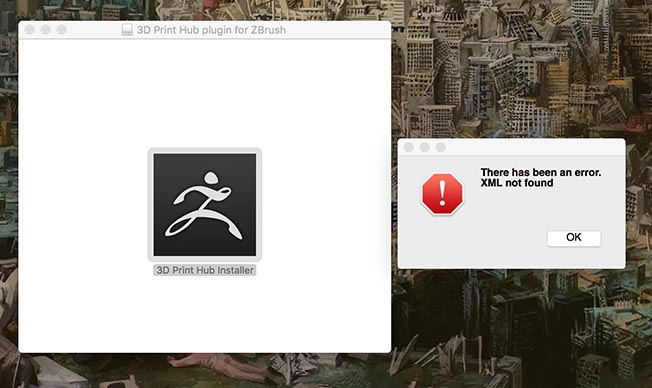Open the 3D Print Hub Installer ZBrush icon
Image resolution: width=652 pixels, height=388 pixels.
pos(205,205)
